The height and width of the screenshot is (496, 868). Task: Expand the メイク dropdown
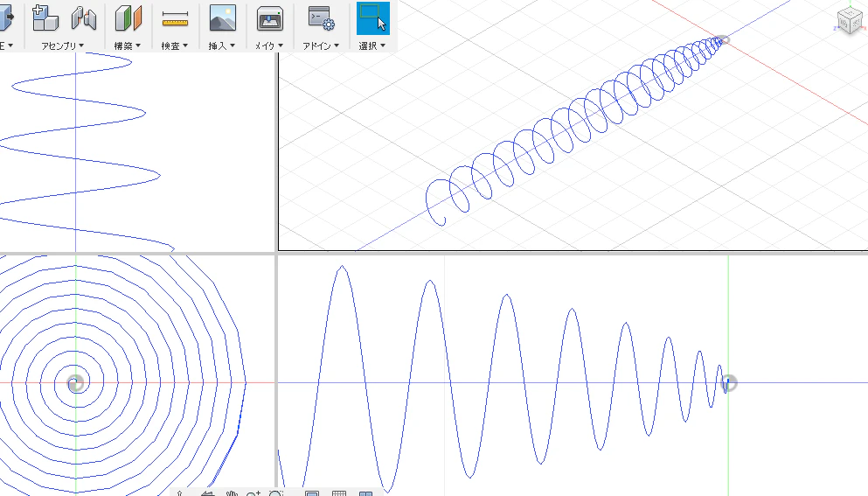click(269, 46)
